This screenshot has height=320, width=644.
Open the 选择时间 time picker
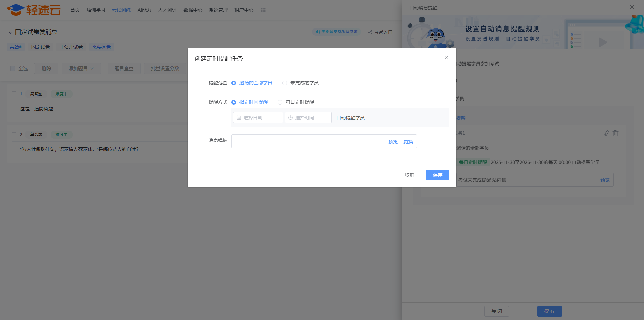click(308, 118)
